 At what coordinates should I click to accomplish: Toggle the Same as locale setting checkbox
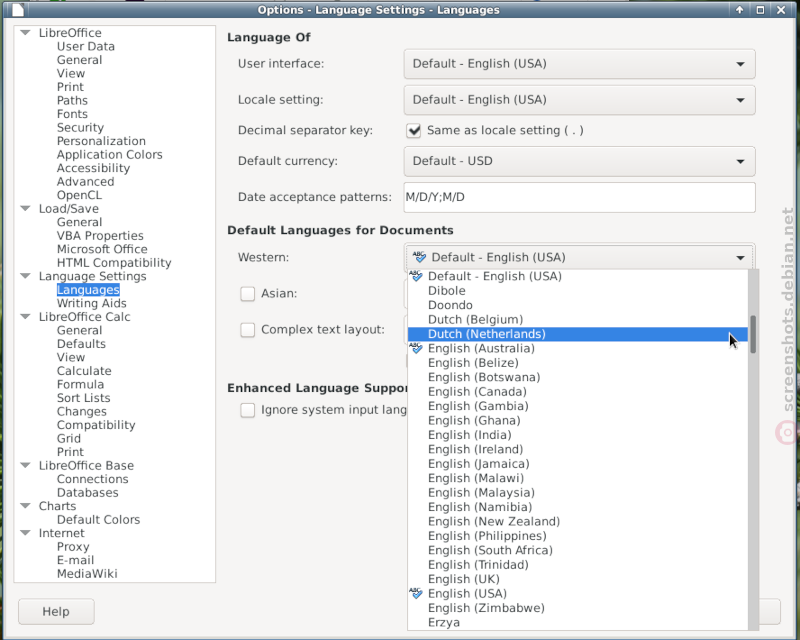coord(413,131)
